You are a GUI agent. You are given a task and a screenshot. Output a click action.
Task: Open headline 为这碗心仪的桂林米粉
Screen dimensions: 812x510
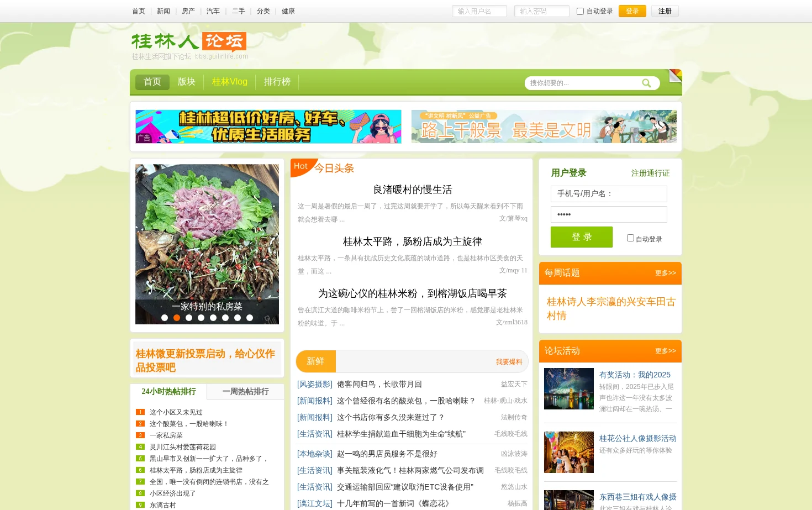pos(413,293)
